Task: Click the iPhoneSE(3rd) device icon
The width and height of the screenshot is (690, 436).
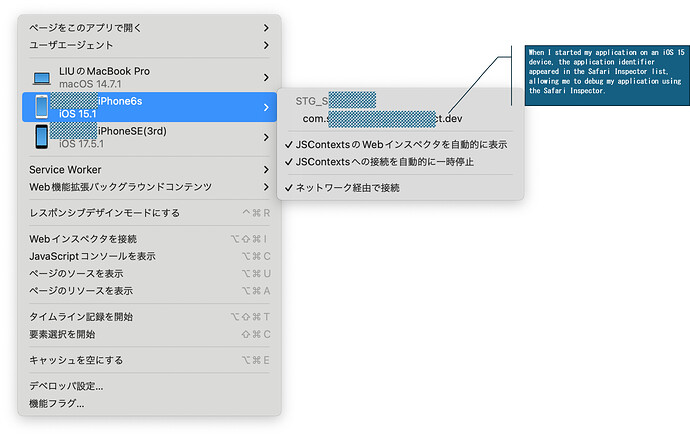Action: click(x=42, y=136)
